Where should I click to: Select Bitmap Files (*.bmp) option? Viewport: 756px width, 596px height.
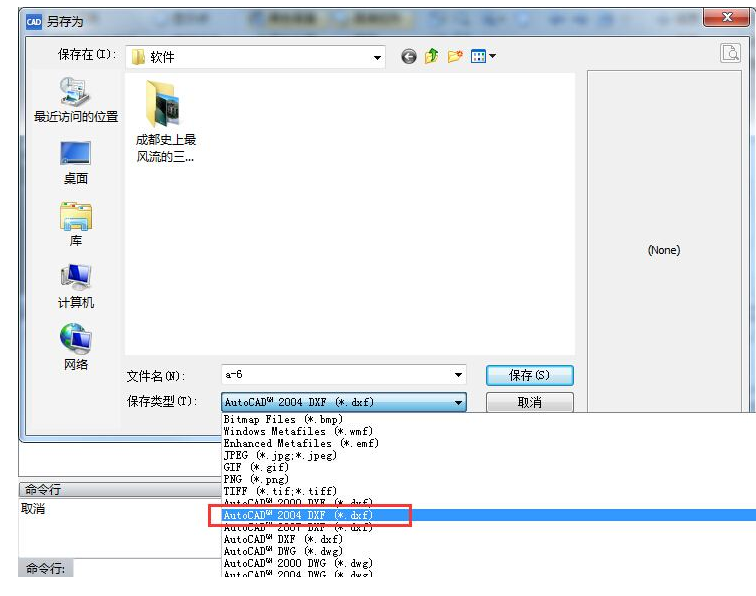click(283, 419)
